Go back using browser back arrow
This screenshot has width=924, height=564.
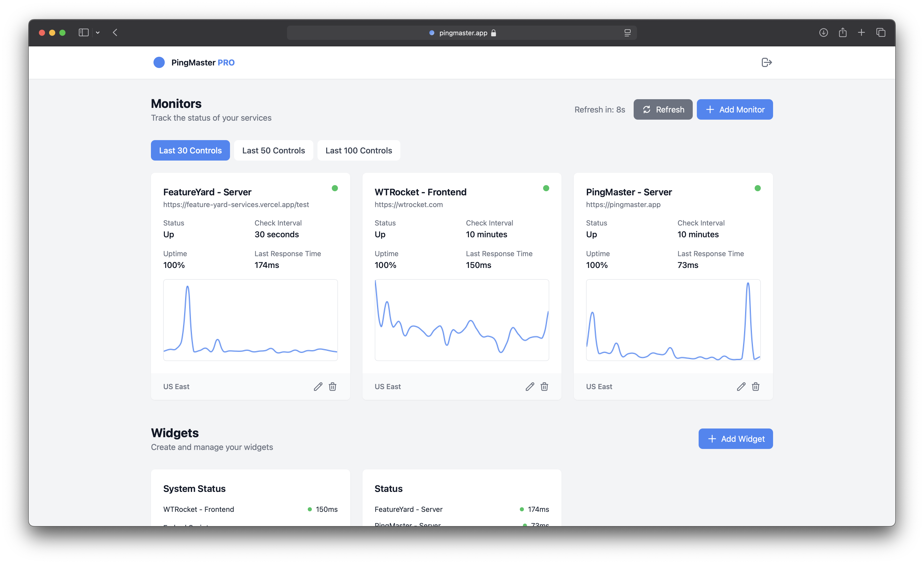tap(115, 33)
